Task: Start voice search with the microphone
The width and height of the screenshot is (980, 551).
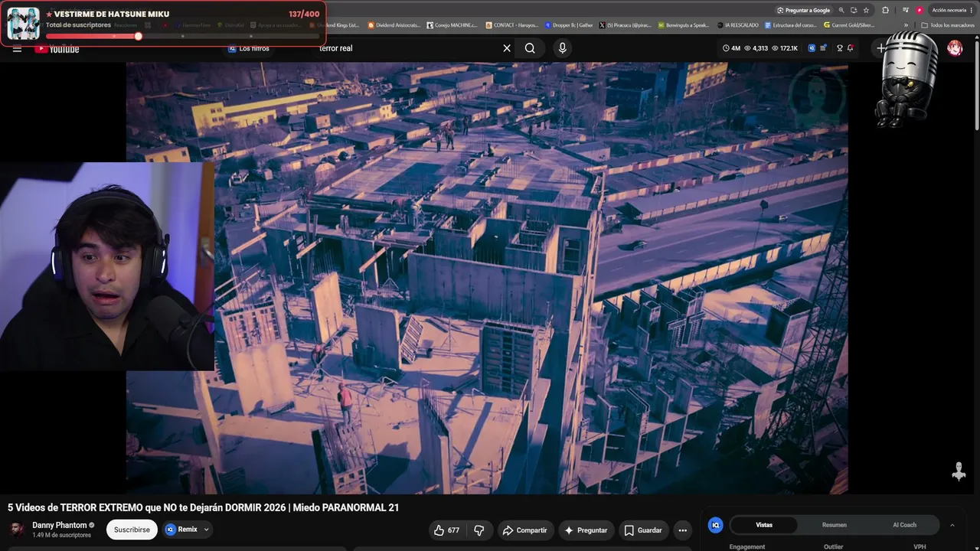Action: pos(563,48)
